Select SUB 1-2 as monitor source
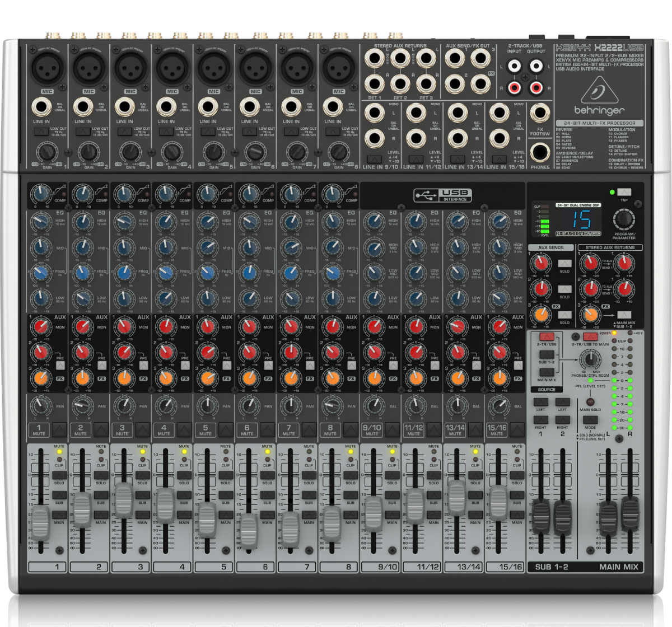672x627 pixels. [x=547, y=354]
